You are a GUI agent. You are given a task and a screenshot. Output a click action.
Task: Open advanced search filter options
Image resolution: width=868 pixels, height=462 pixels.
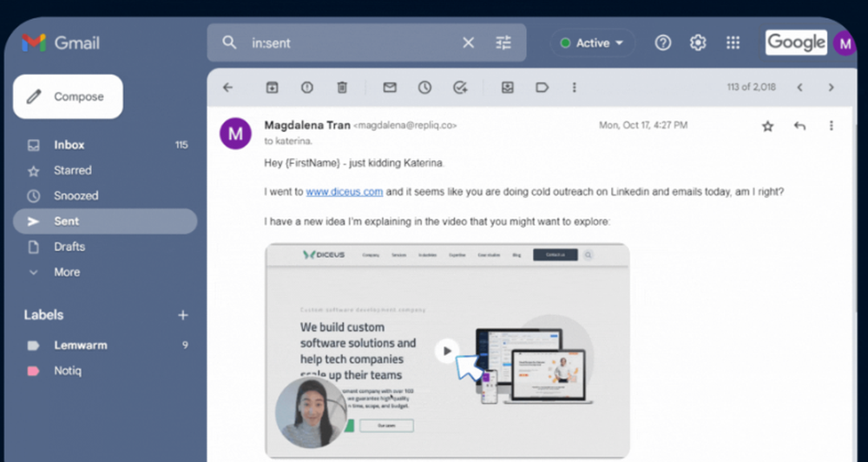[503, 43]
